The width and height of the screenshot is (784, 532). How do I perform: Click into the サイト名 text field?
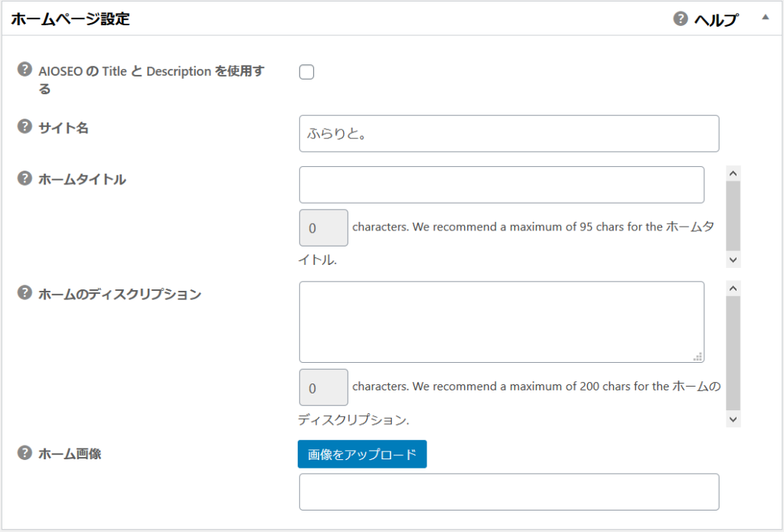coord(508,133)
